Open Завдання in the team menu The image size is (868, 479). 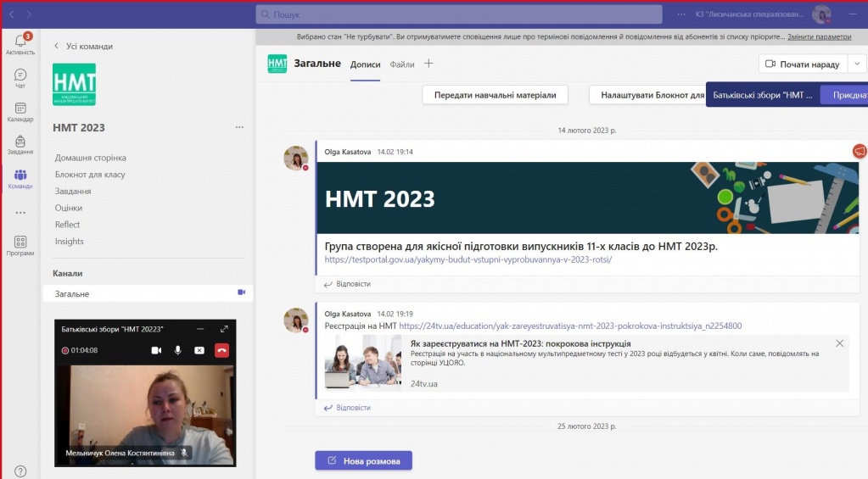pyautogui.click(x=72, y=191)
